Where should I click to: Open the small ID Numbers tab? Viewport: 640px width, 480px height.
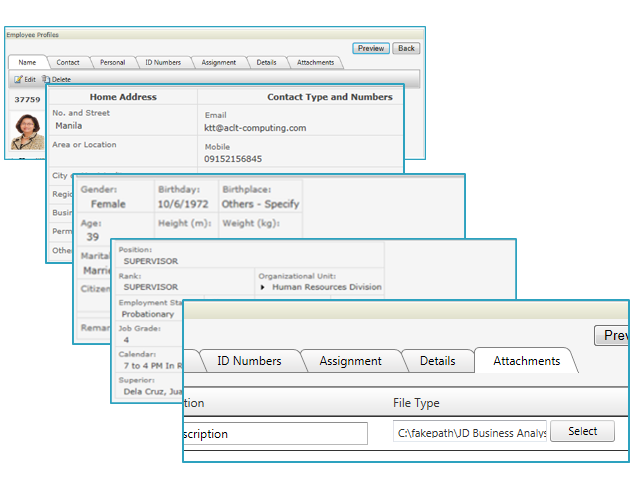(x=163, y=62)
